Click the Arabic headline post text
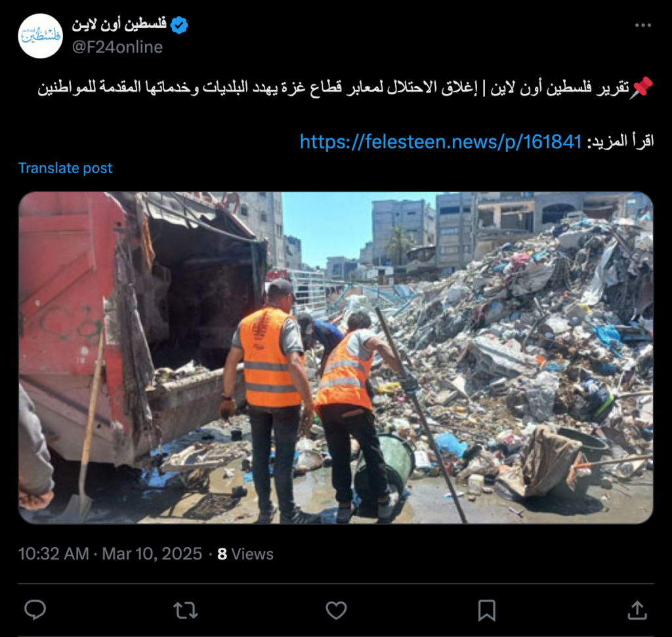 [x=333, y=87]
